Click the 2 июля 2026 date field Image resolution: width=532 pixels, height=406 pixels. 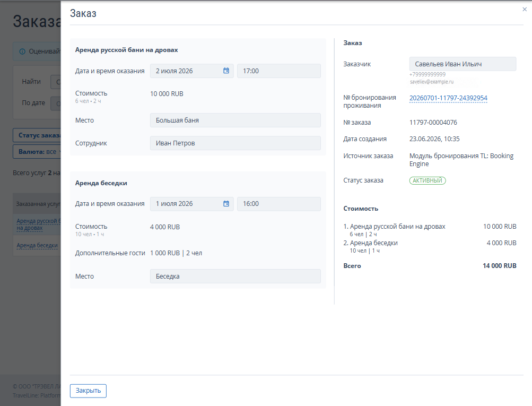[191, 71]
